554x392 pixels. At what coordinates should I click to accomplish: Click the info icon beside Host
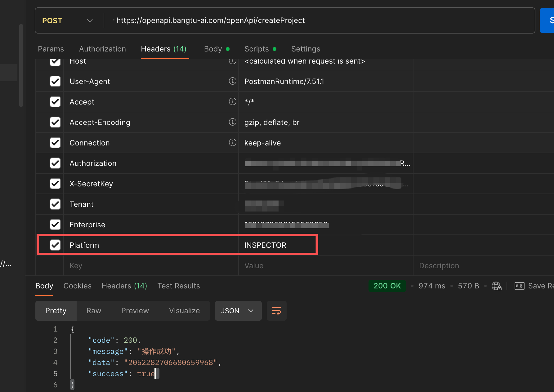tap(232, 61)
